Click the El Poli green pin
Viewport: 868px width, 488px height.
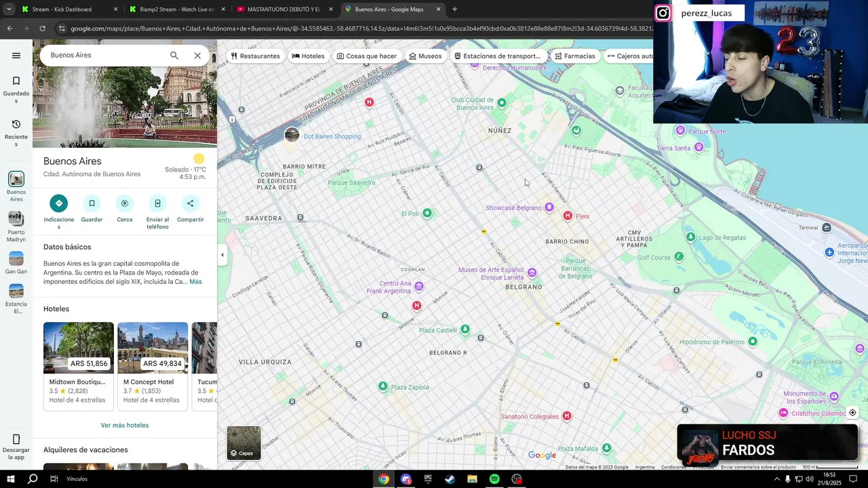(427, 213)
